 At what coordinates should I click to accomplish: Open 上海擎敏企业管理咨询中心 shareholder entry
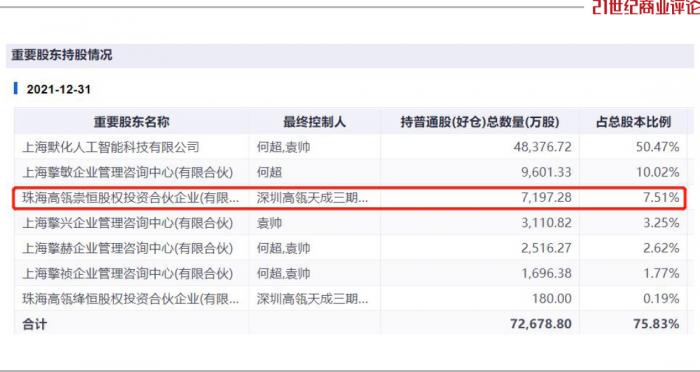click(128, 172)
